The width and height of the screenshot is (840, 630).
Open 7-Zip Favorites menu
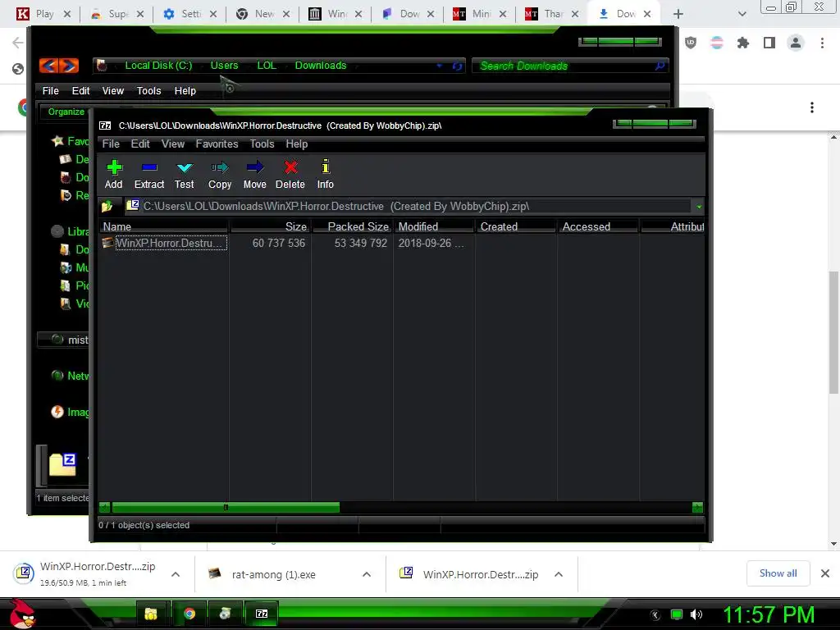(x=217, y=144)
